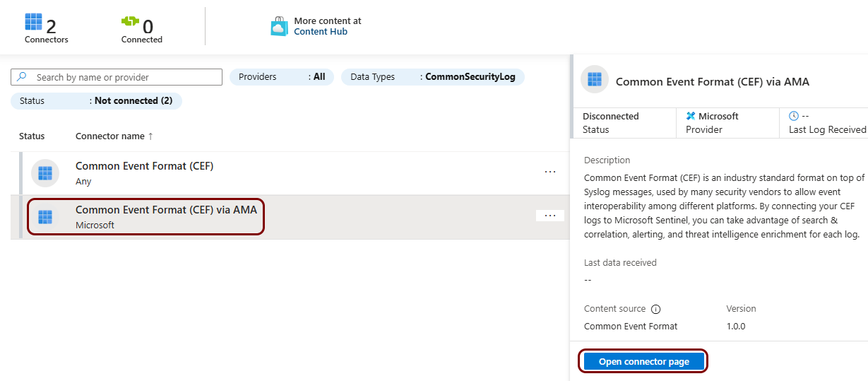Follow the Content Hub link

tap(321, 32)
